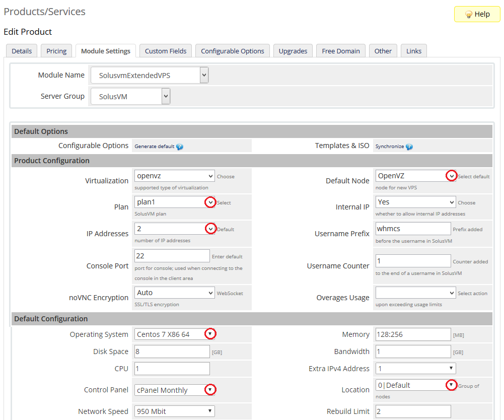504x420 pixels.
Task: Expand the IP Addresses dropdown
Action: click(x=174, y=229)
